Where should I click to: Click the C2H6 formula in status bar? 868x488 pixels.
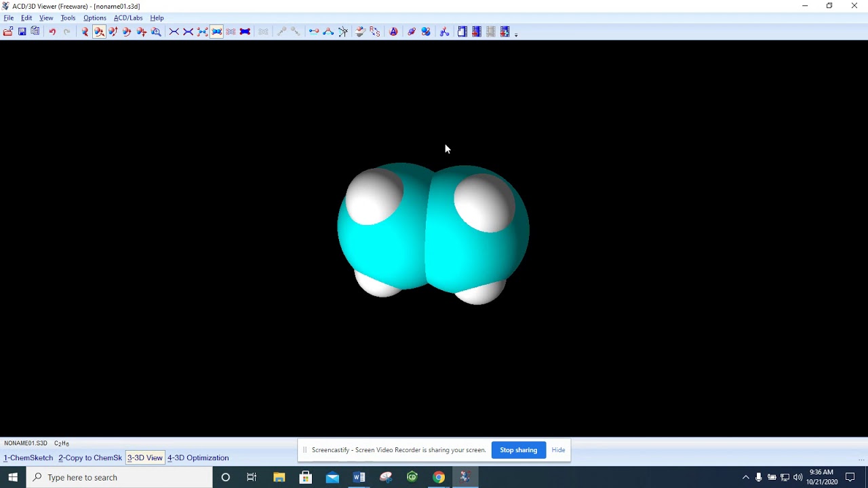tap(62, 443)
